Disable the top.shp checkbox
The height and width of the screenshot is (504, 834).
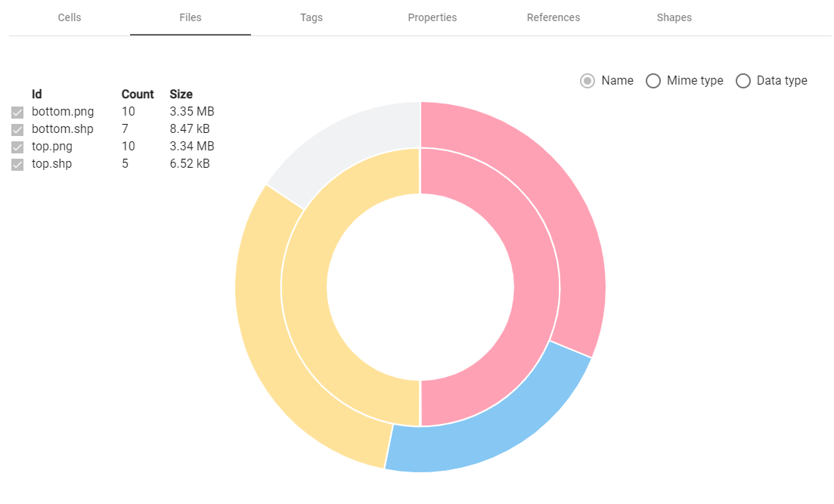[x=17, y=164]
